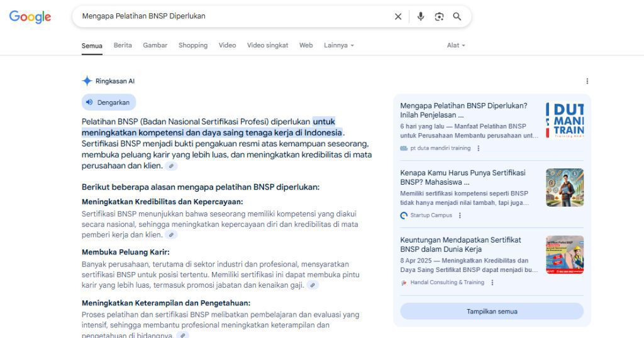The image size is (644, 338).
Task: Click Handal Consulting & Training source name
Action: [447, 282]
